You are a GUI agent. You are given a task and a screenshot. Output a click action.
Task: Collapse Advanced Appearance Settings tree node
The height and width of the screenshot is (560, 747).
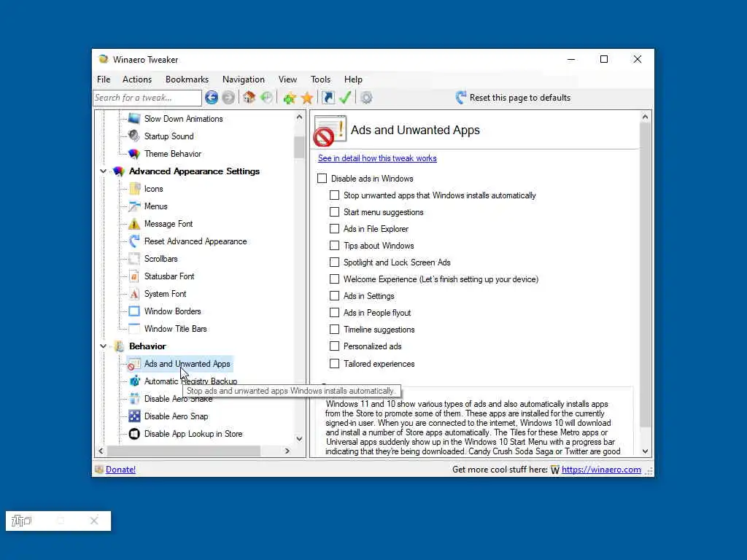click(x=103, y=171)
